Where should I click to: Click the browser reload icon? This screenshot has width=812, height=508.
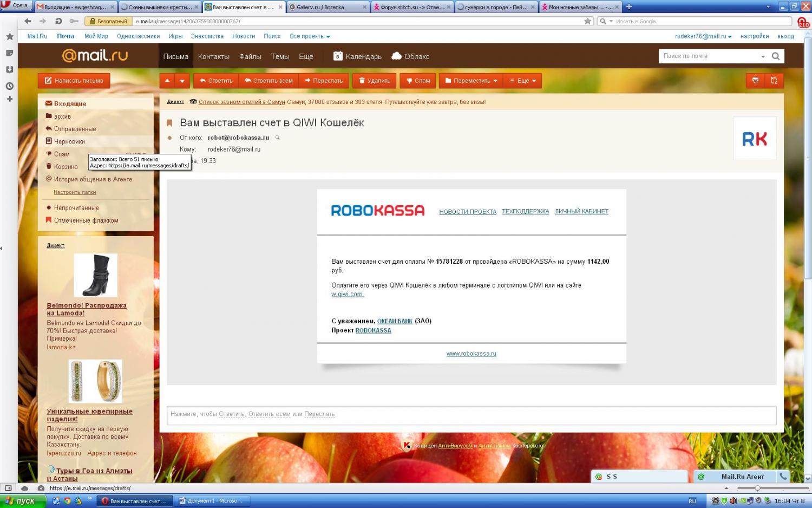click(58, 21)
